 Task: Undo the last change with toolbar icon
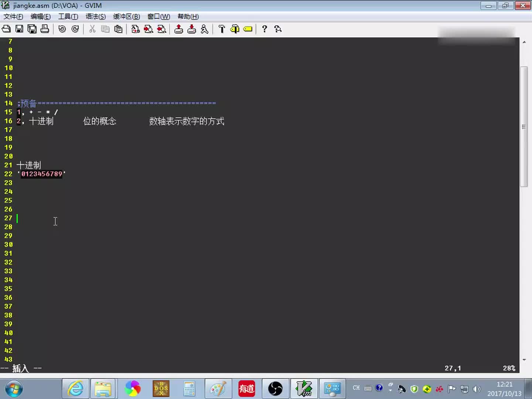62,29
